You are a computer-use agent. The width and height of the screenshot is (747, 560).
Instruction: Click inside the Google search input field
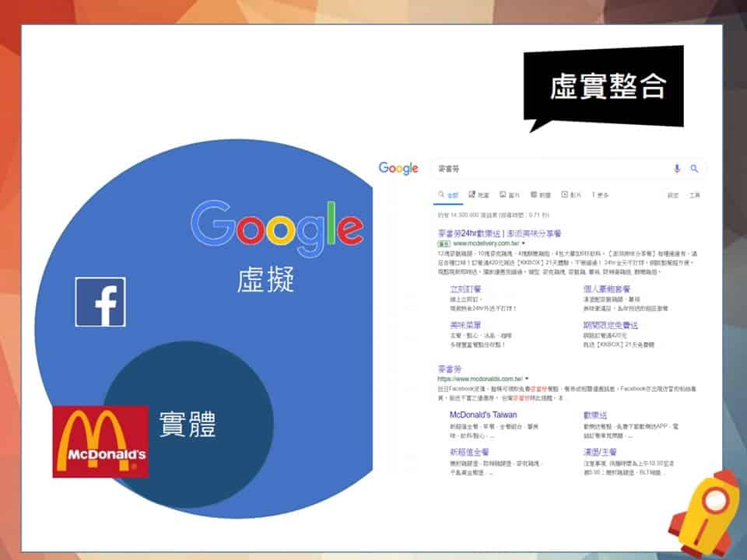pos(552,169)
